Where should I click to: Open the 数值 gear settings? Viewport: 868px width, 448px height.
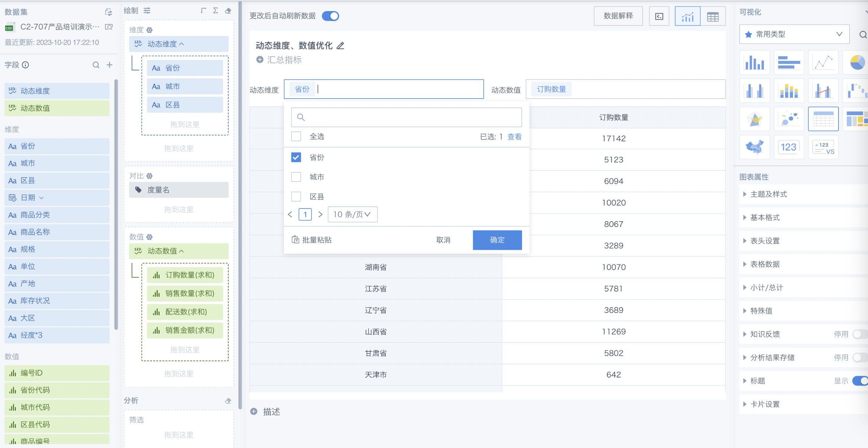click(150, 237)
